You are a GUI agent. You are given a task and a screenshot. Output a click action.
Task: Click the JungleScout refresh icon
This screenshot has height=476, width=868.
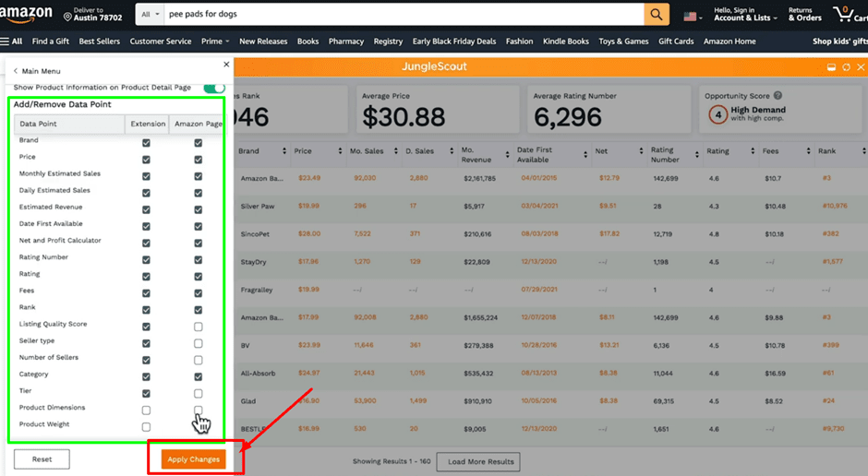tap(847, 67)
